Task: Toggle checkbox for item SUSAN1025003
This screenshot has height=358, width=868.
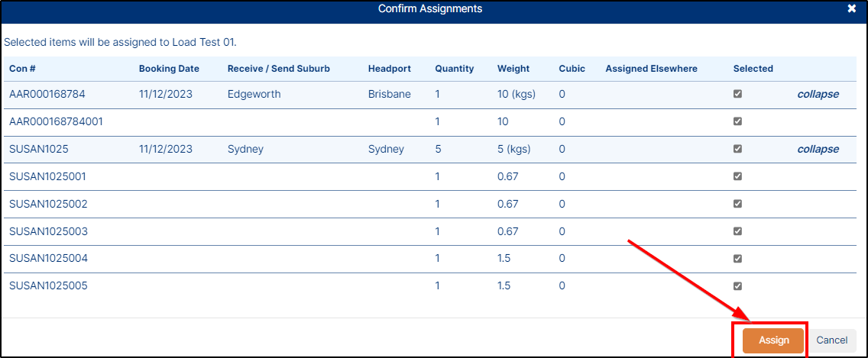Action: [737, 231]
